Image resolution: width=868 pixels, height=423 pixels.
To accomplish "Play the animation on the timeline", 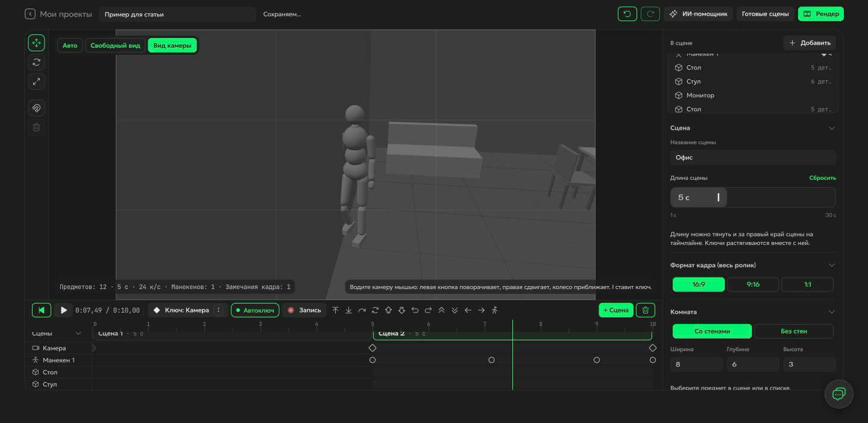I will coord(63,310).
